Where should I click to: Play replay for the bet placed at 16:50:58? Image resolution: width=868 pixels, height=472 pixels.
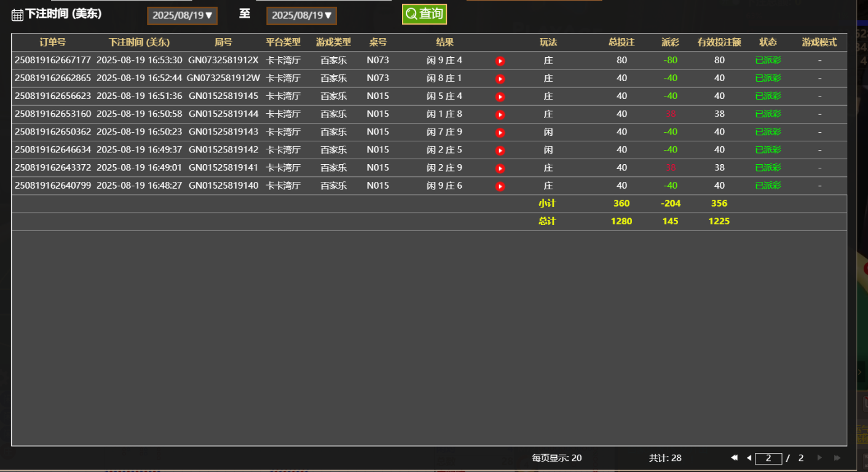(500, 114)
